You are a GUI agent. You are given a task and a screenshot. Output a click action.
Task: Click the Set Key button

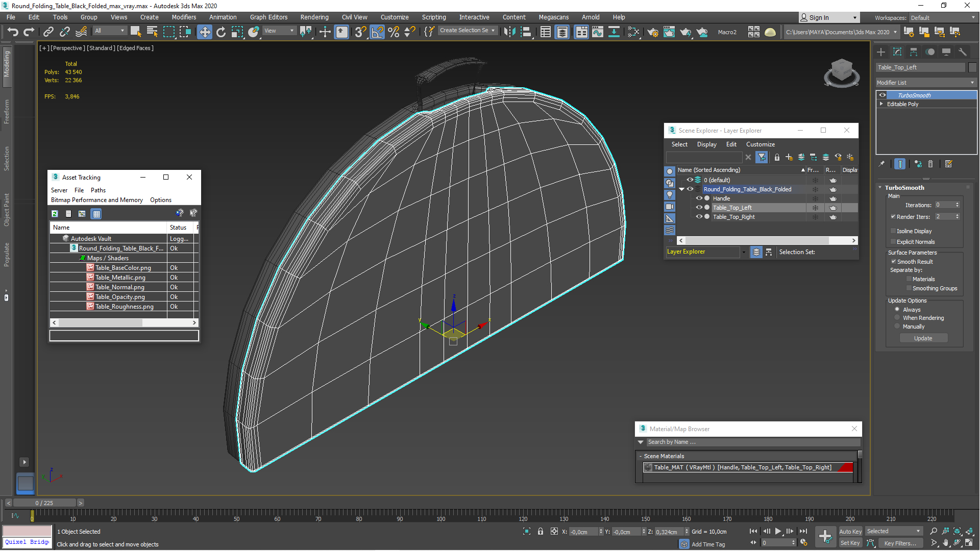[x=850, y=543]
